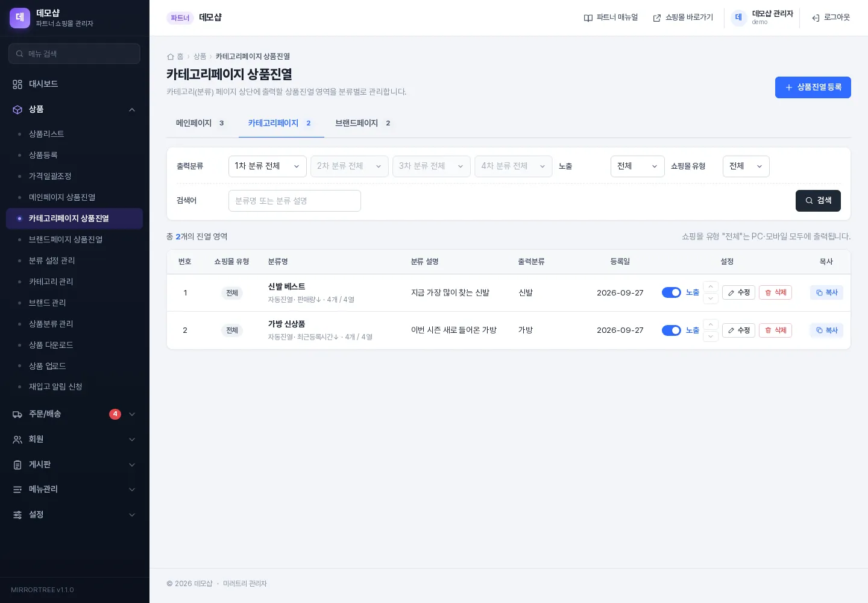Click the 데모샵 logo icon in sidebar

20,18
